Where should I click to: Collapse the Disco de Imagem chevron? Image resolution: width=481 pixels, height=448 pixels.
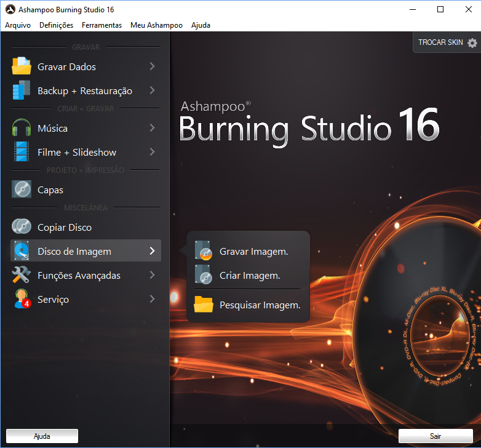(152, 250)
